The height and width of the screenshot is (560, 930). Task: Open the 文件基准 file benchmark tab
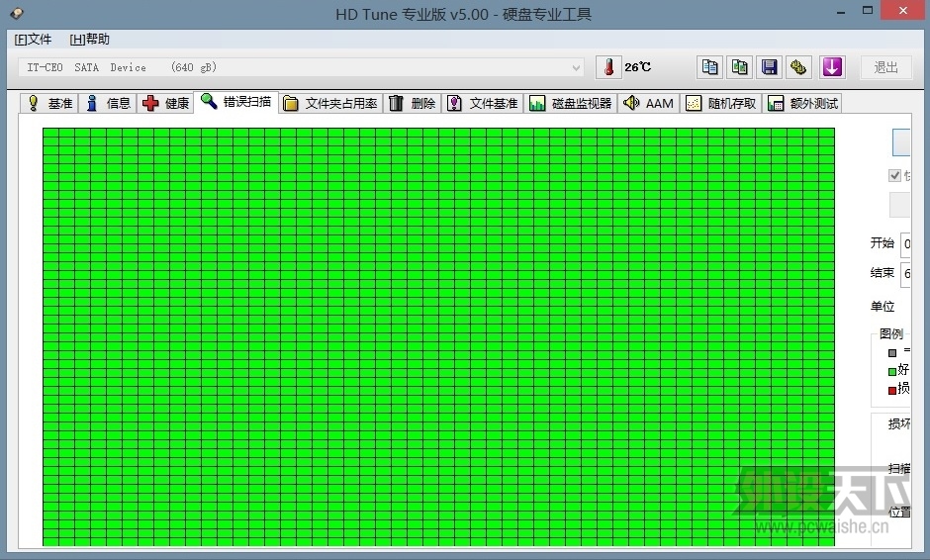482,103
